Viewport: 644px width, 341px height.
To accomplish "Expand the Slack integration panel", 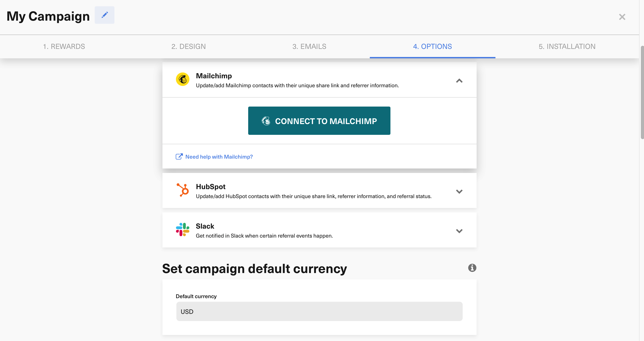I will coord(459,231).
